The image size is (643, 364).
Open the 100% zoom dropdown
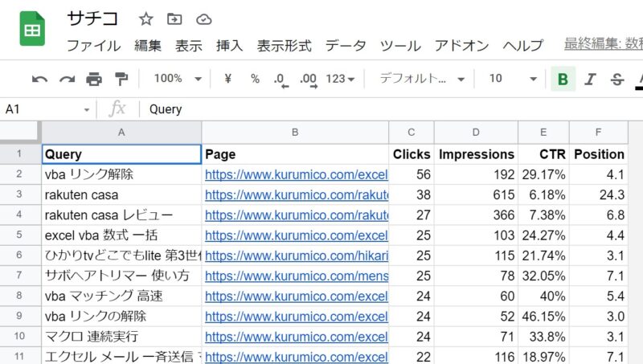pyautogui.click(x=178, y=79)
